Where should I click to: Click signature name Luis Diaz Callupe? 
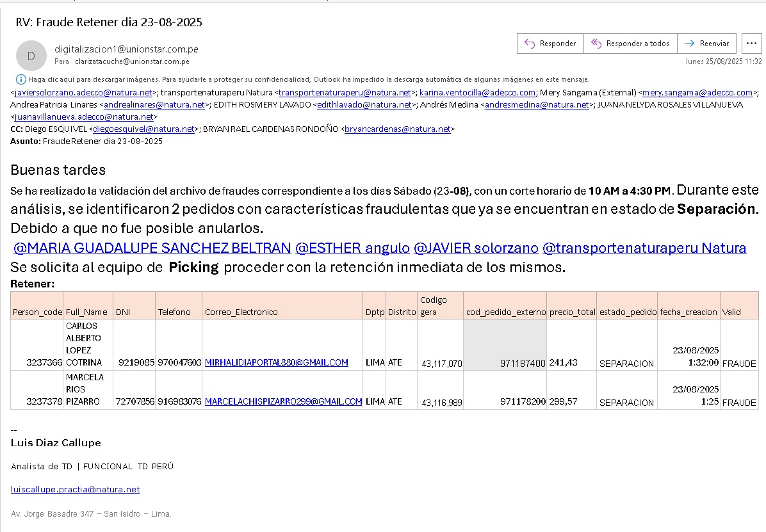(x=56, y=442)
